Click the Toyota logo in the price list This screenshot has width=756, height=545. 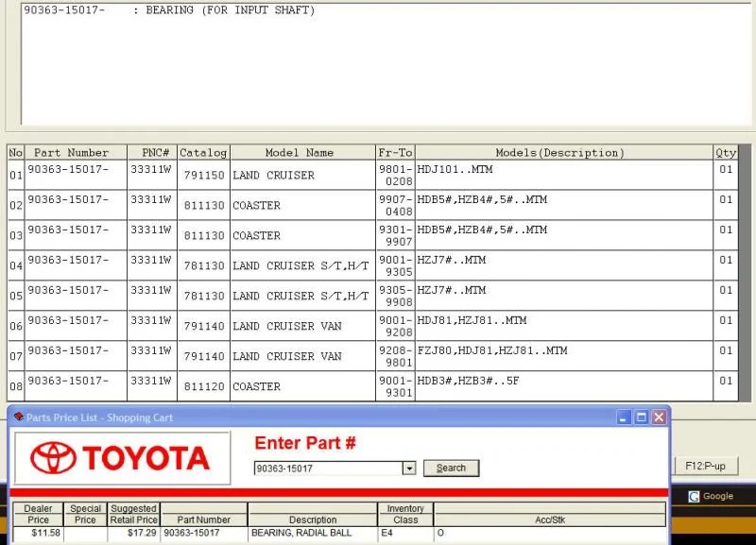(x=121, y=458)
